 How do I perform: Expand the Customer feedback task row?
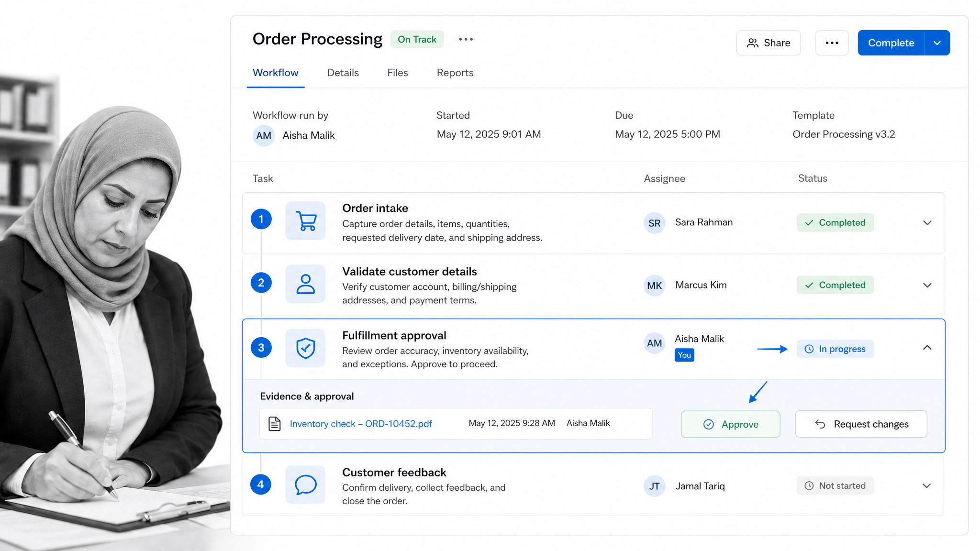click(927, 486)
